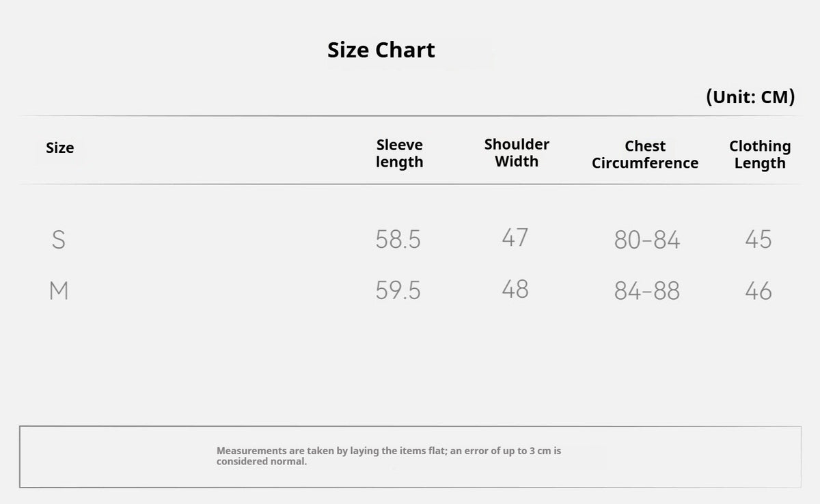Click sleeve length value 58.5
Screen dimensions: 820x504
coord(398,240)
